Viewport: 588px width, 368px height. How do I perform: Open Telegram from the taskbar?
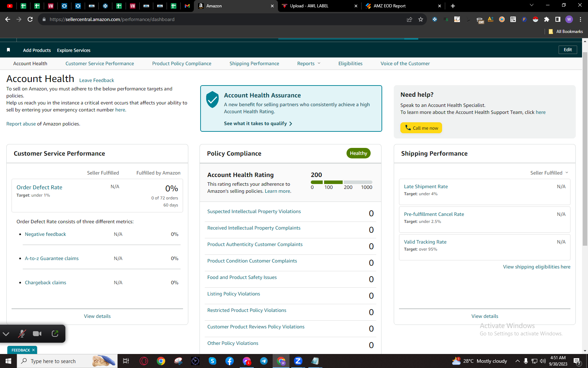(x=264, y=361)
